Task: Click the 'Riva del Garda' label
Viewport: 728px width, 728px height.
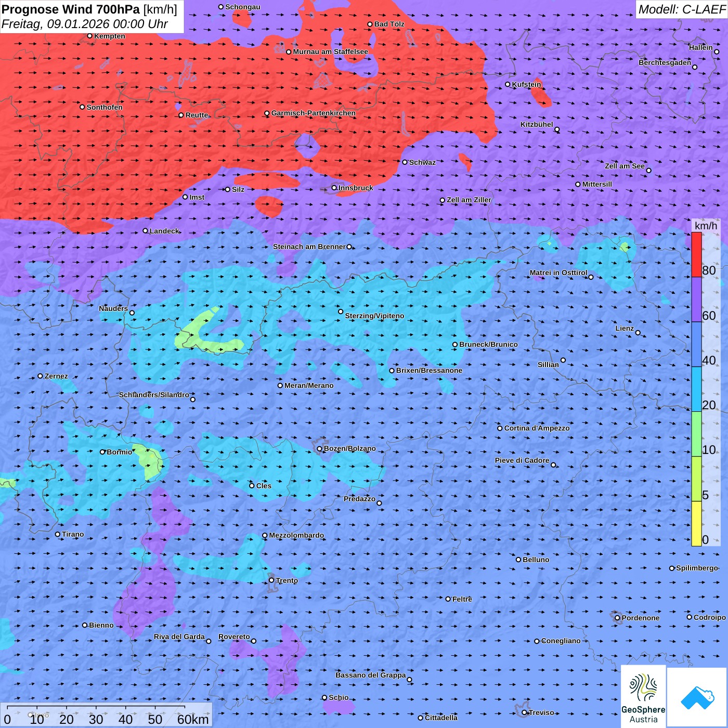Action: tap(179, 636)
